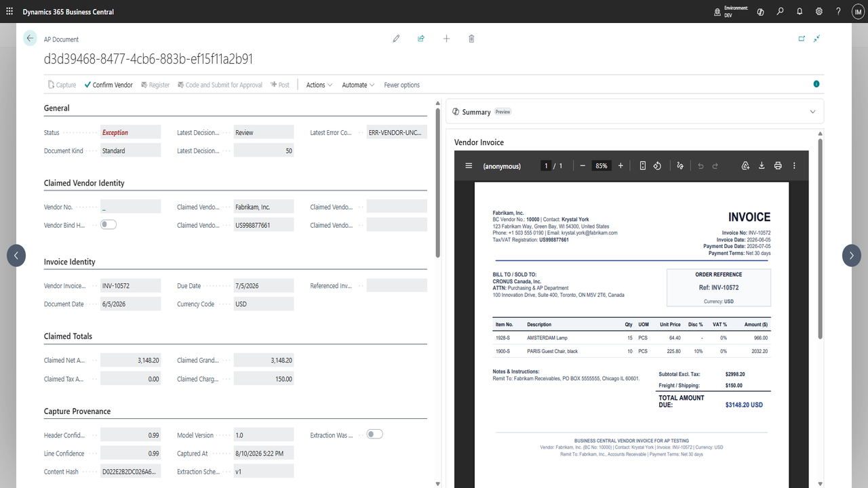The height and width of the screenshot is (488, 868).
Task: Click the PDF zoom level 85% field
Action: (601, 165)
